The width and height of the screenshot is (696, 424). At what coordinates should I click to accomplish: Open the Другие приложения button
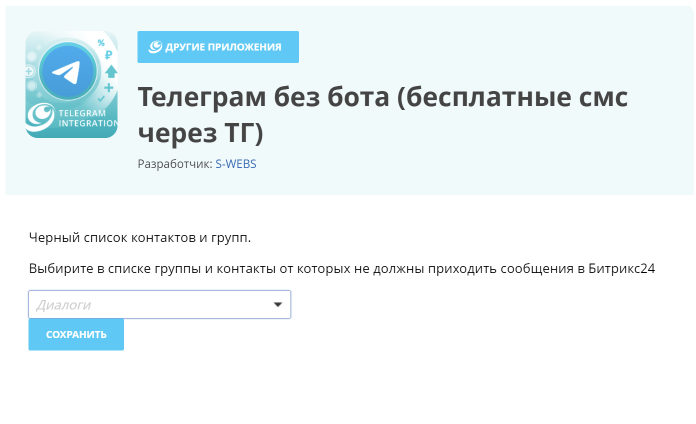coord(218,47)
